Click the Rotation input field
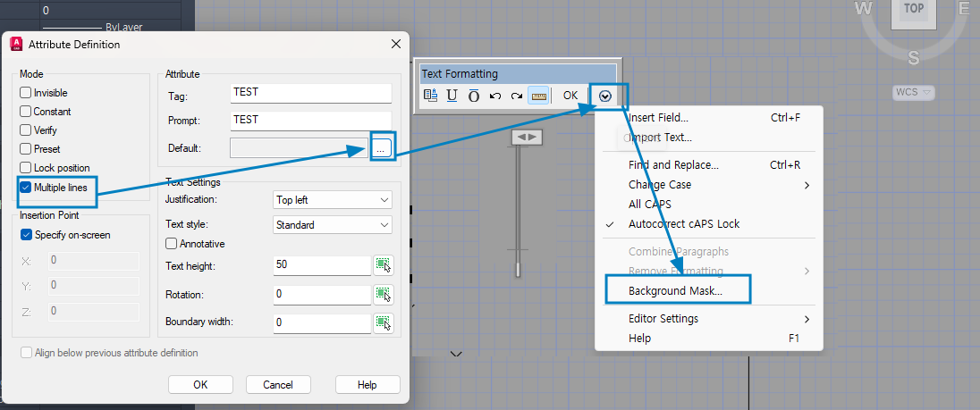 click(x=323, y=294)
